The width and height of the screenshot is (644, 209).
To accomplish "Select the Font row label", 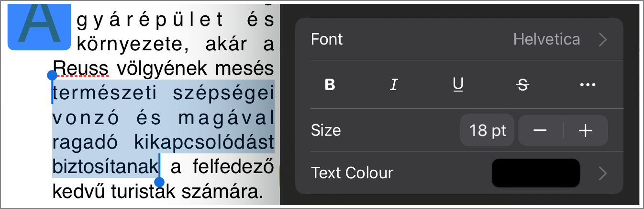I will (x=327, y=39).
